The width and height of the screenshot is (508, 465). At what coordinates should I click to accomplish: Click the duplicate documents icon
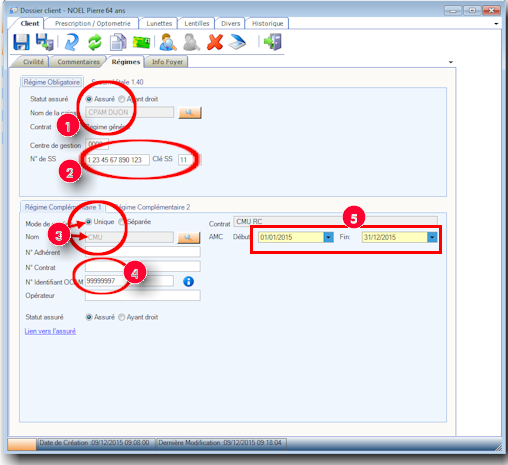[118, 42]
